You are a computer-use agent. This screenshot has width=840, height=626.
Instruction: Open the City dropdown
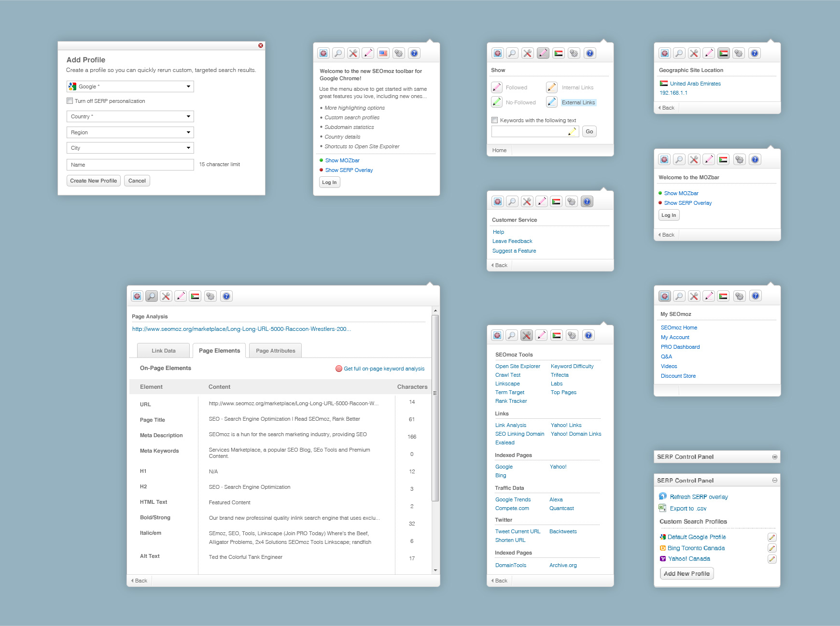(130, 148)
